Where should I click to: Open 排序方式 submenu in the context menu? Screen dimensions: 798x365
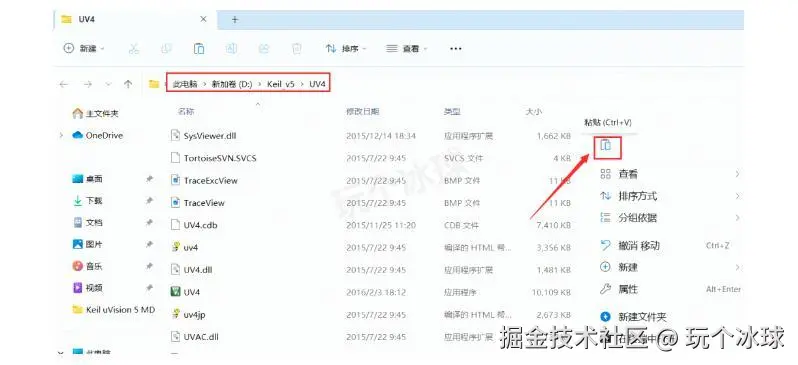click(x=670, y=196)
